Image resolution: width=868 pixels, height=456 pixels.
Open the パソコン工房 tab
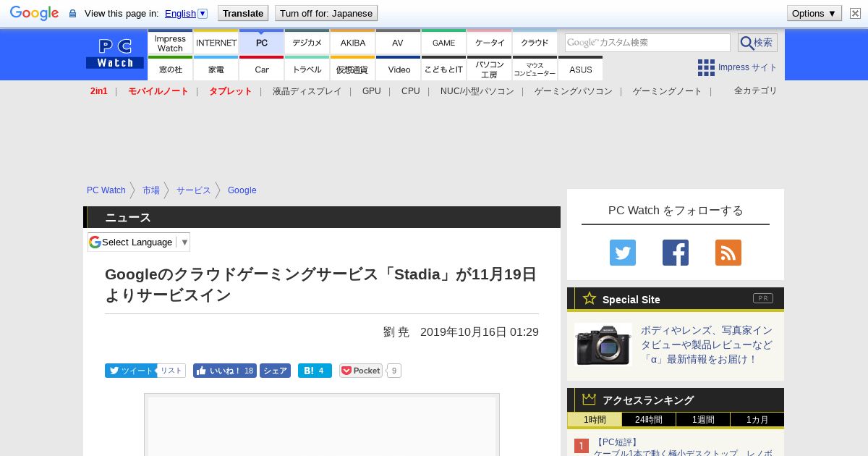click(x=490, y=69)
